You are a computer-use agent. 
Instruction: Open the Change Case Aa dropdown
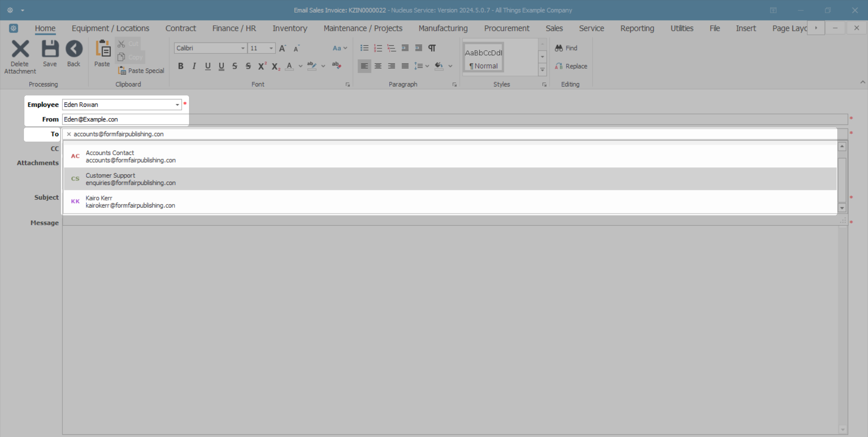point(340,48)
